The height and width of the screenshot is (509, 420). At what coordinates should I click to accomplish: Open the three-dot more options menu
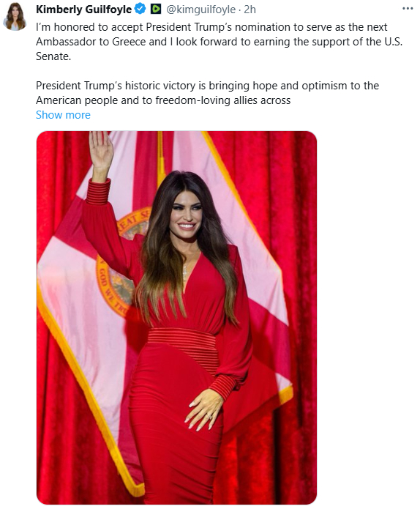[408, 9]
